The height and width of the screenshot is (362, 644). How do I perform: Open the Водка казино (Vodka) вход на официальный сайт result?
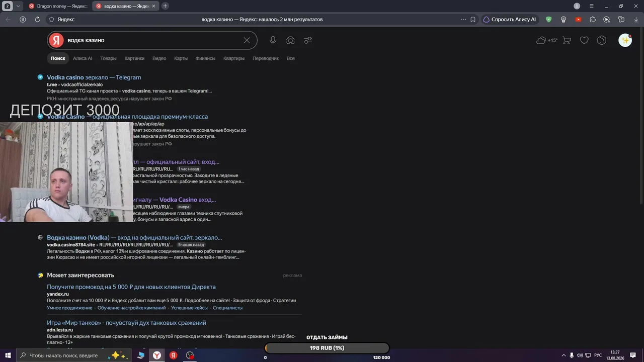tap(134, 237)
